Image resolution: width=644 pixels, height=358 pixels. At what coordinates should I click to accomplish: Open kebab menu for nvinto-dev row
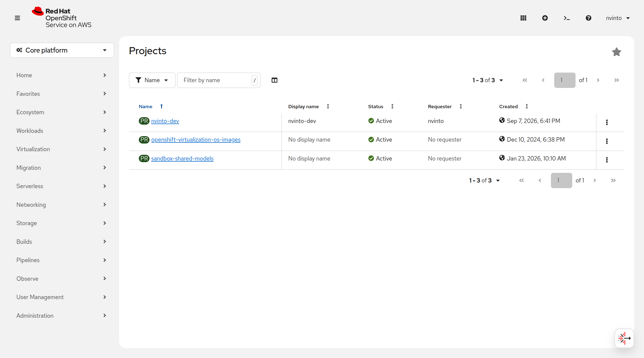607,122
